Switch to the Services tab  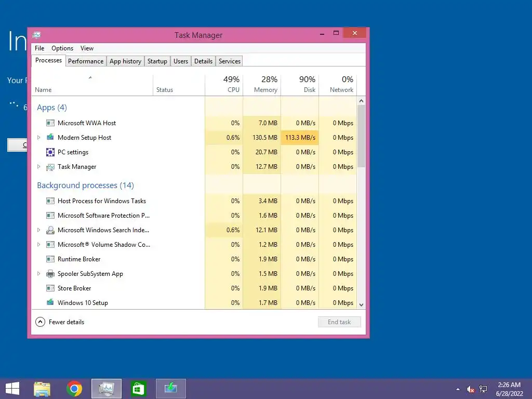pos(229,61)
